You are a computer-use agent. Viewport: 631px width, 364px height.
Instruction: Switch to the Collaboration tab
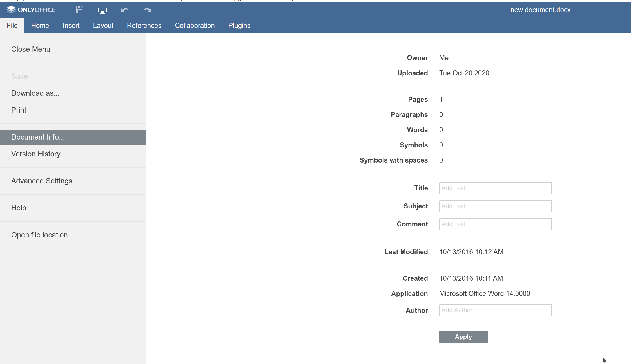[195, 25]
